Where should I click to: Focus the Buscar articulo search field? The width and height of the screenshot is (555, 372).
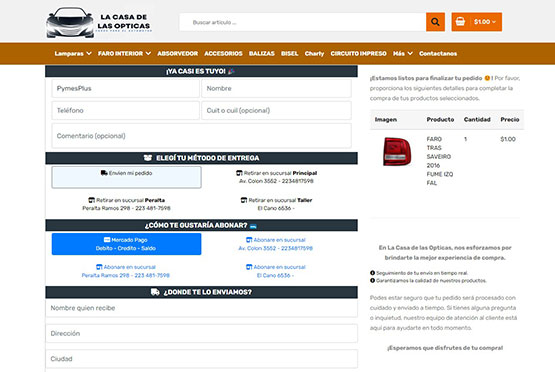click(303, 22)
